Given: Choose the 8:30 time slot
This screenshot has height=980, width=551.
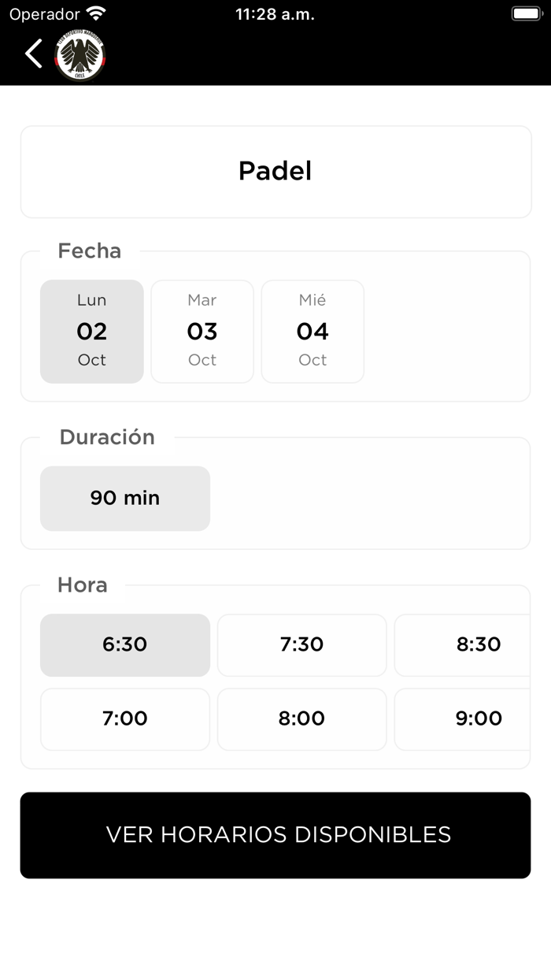Looking at the screenshot, I should (x=479, y=644).
